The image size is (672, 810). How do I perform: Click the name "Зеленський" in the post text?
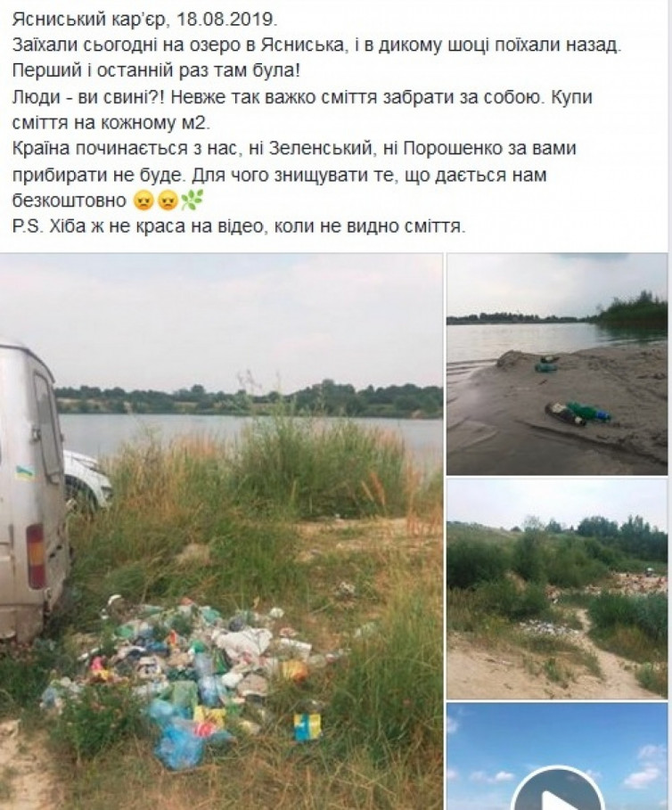coord(320,149)
